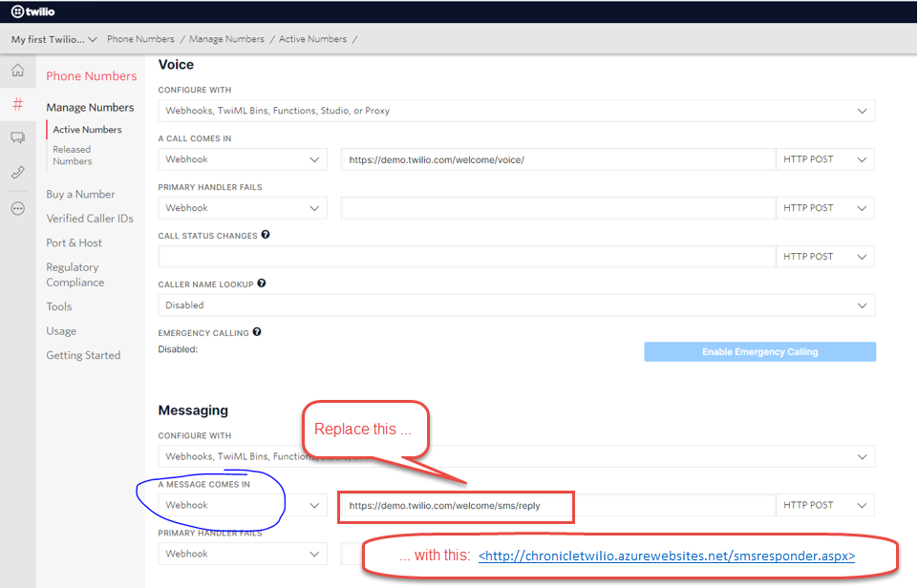Open messaging Primary Handler Fails Webhook dropdown
Screen dimensions: 918x588
(x=243, y=554)
